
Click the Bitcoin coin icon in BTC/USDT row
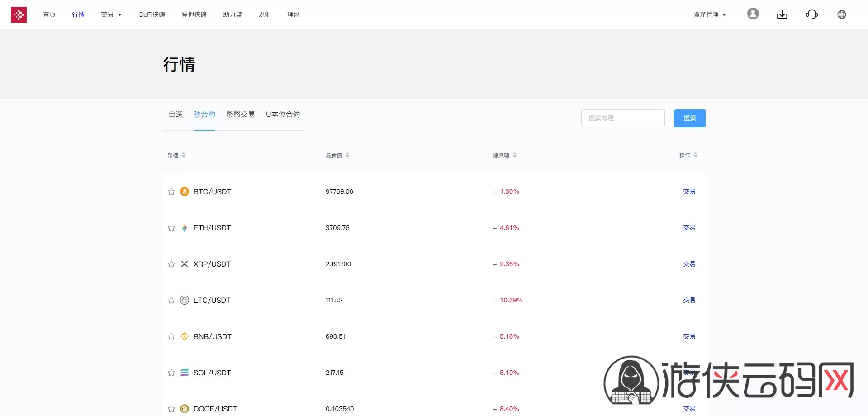tap(185, 191)
